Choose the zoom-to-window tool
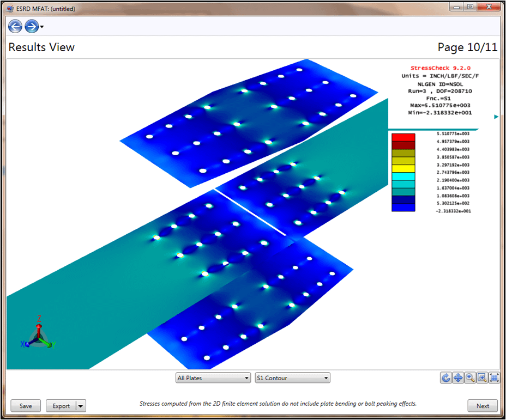 481,378
